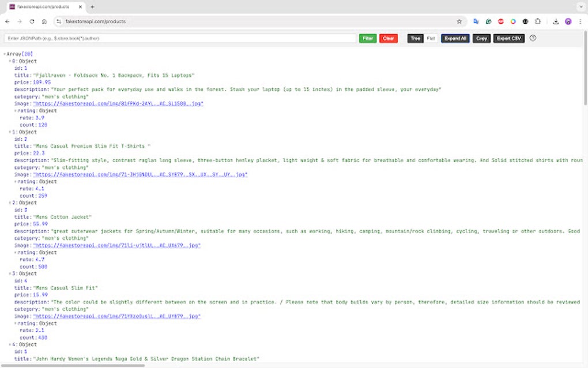
Task: Collapse the root Array[20] node
Action: click(3, 53)
